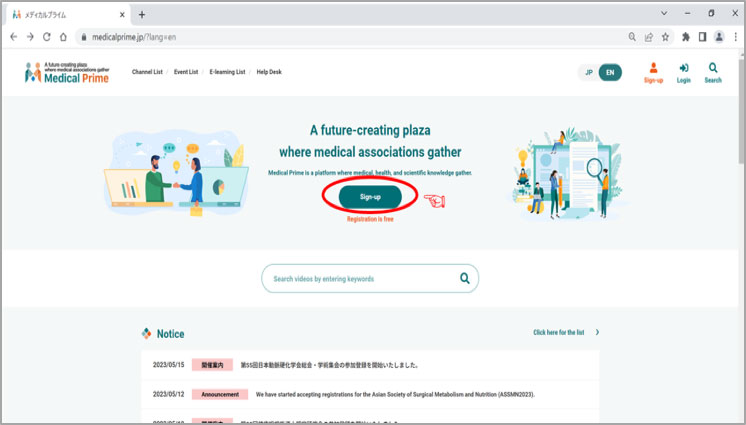
Task: Open the zoom magnifier in address bar
Action: coord(632,37)
